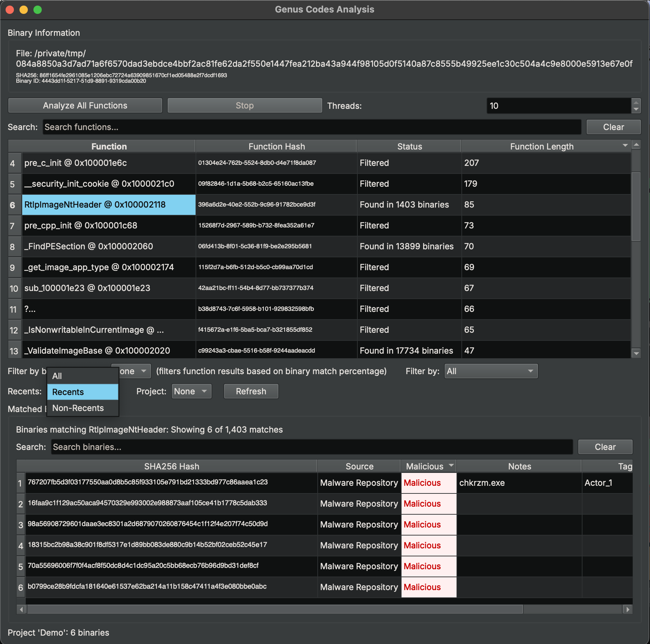Screen dimensions: 650x644
Task: Sort by the Function Hash column header
Action: point(276,146)
